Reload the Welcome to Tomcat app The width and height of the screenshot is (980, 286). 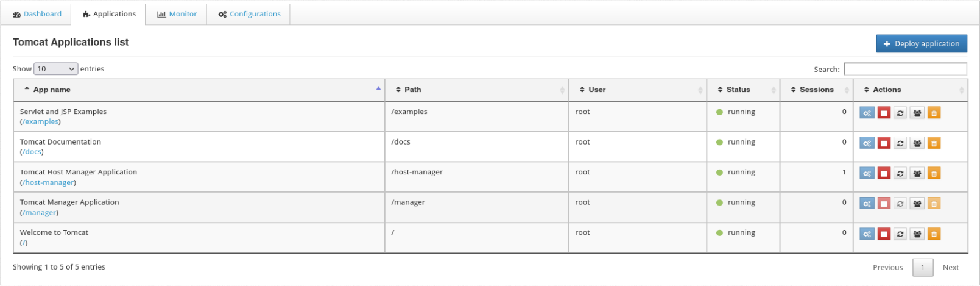[900, 234]
